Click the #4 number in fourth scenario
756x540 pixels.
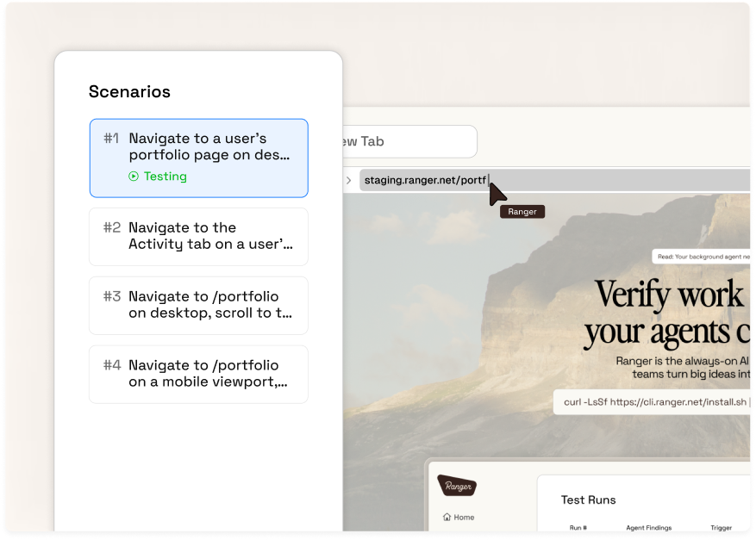click(112, 365)
